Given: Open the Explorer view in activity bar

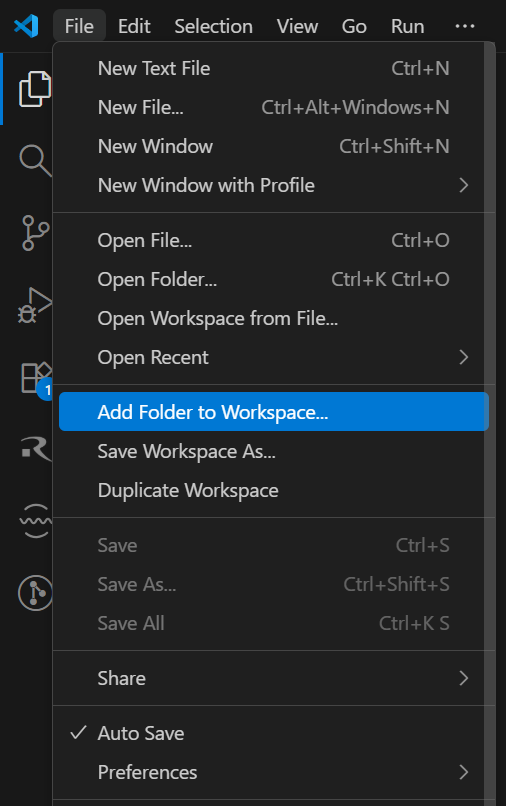Looking at the screenshot, I should (34, 89).
